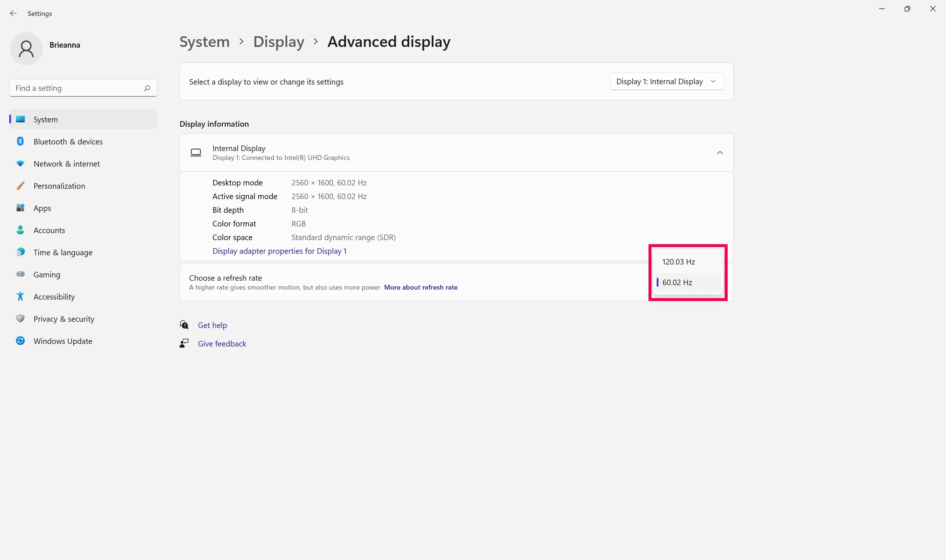Open Network & internet section
This screenshot has width=946, height=560.
(67, 164)
